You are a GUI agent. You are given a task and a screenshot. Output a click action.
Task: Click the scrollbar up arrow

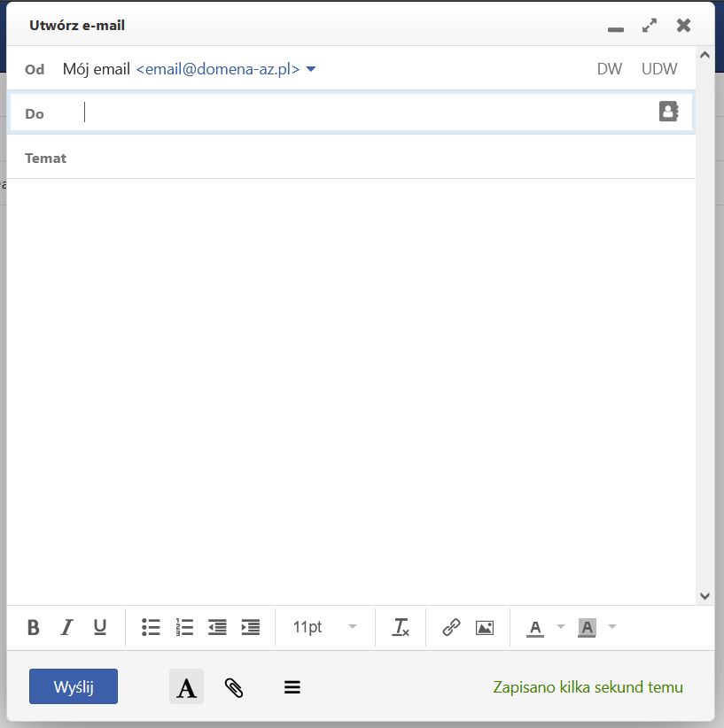click(705, 55)
